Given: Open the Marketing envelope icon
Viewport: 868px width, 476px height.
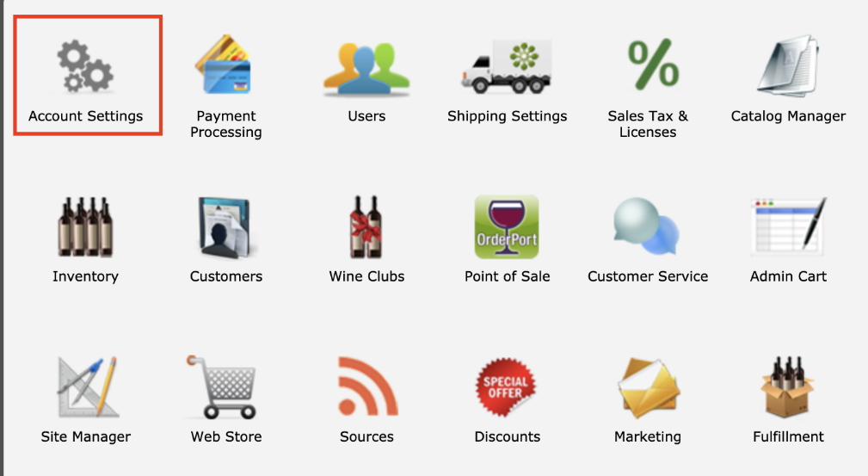Looking at the screenshot, I should click(649, 388).
